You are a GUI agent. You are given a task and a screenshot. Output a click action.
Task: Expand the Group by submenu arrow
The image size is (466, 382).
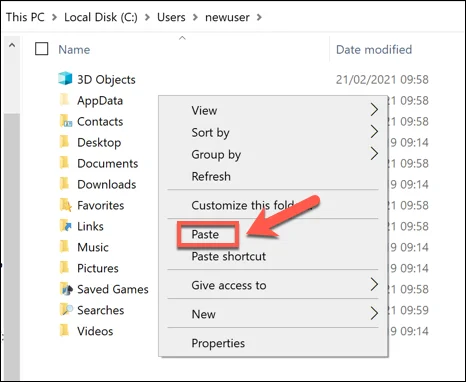pos(374,154)
